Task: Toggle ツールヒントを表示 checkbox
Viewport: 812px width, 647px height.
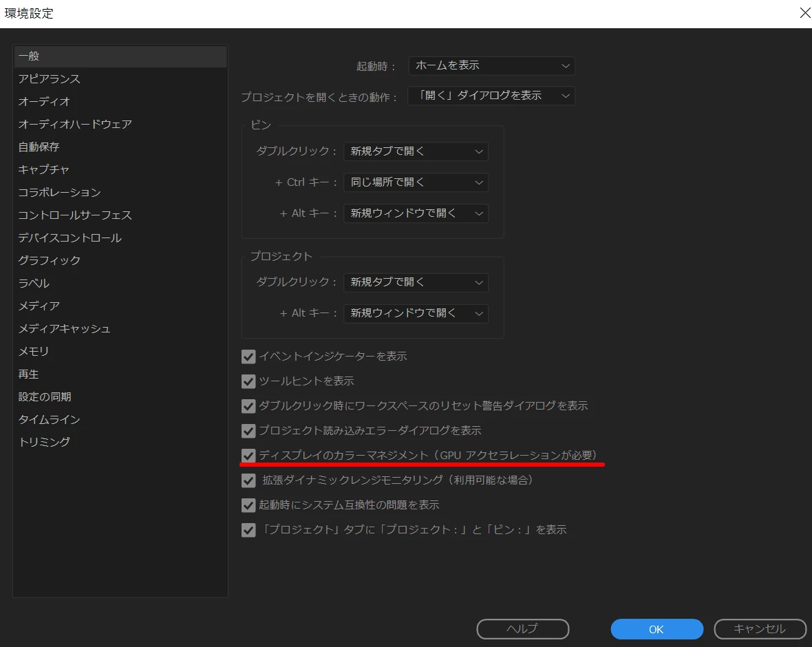Action: [248, 381]
